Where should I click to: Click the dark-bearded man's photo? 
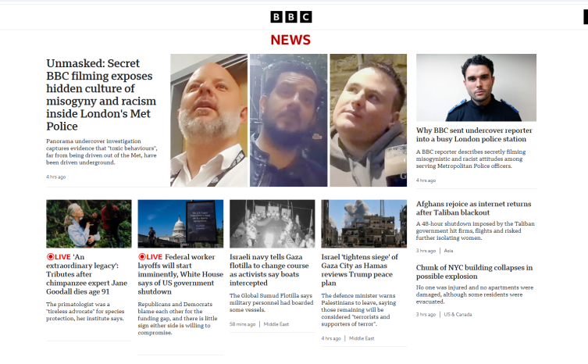pyautogui.click(x=288, y=120)
